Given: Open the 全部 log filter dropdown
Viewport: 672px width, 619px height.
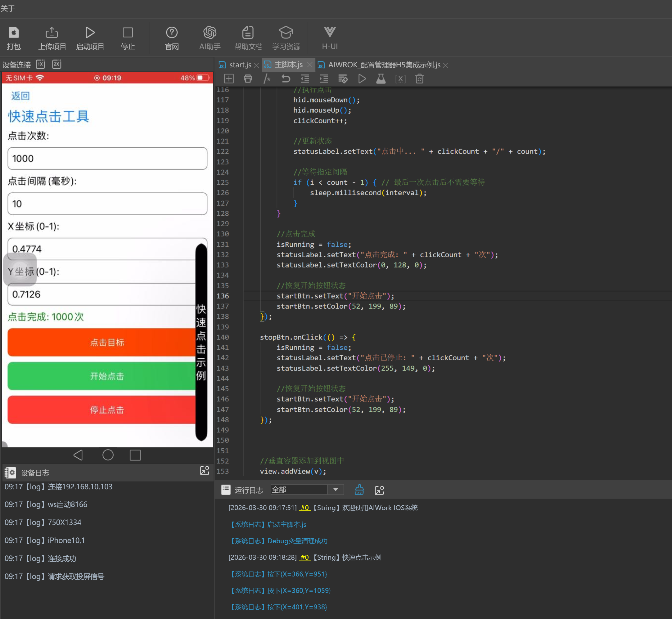Looking at the screenshot, I should pyautogui.click(x=335, y=490).
